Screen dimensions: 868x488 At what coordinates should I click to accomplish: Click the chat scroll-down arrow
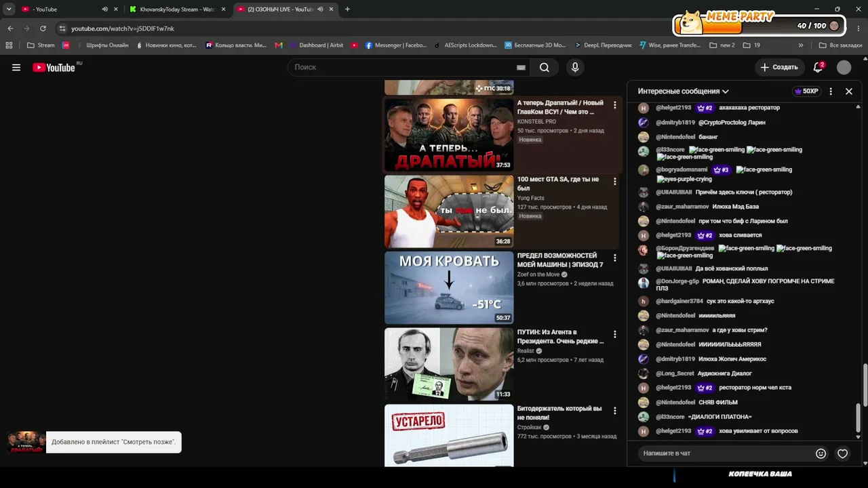[859, 437]
